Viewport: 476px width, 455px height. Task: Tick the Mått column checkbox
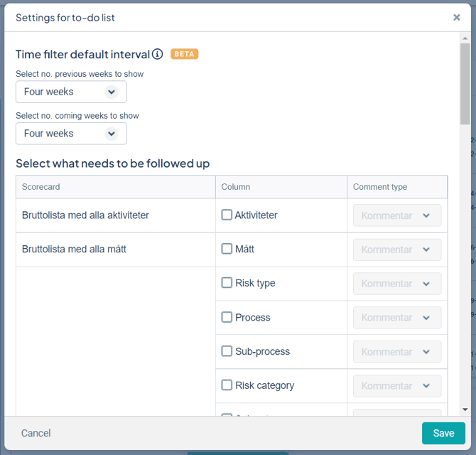click(227, 249)
